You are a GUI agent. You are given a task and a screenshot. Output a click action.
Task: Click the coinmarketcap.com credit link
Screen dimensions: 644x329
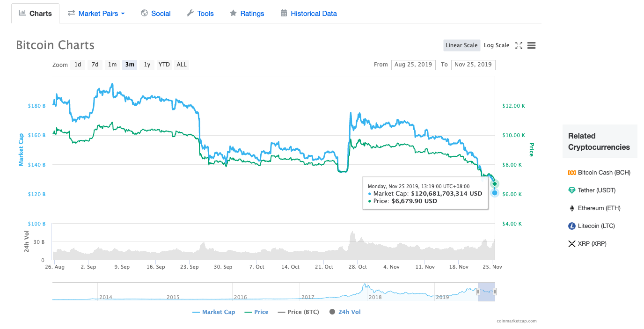tap(517, 321)
